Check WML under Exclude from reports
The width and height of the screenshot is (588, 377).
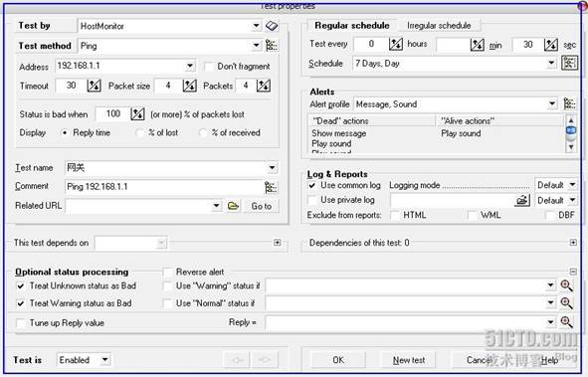pyautogui.click(x=473, y=215)
